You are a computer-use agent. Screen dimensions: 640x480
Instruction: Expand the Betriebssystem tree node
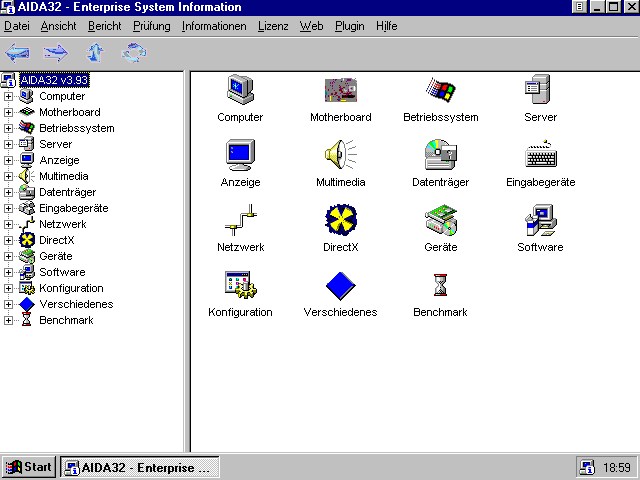pos(9,129)
